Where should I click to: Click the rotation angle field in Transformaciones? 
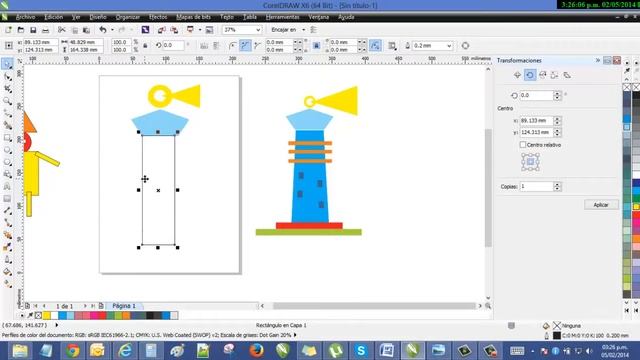pyautogui.click(x=536, y=96)
